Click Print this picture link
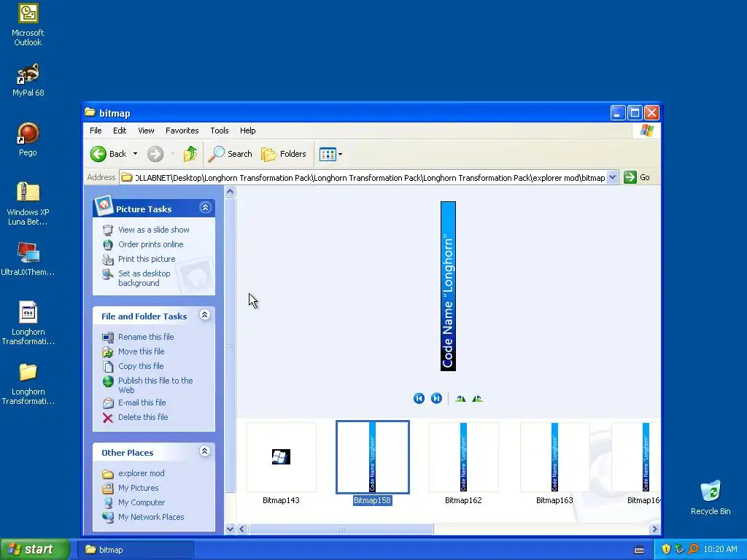This screenshot has width=747, height=560. click(147, 259)
